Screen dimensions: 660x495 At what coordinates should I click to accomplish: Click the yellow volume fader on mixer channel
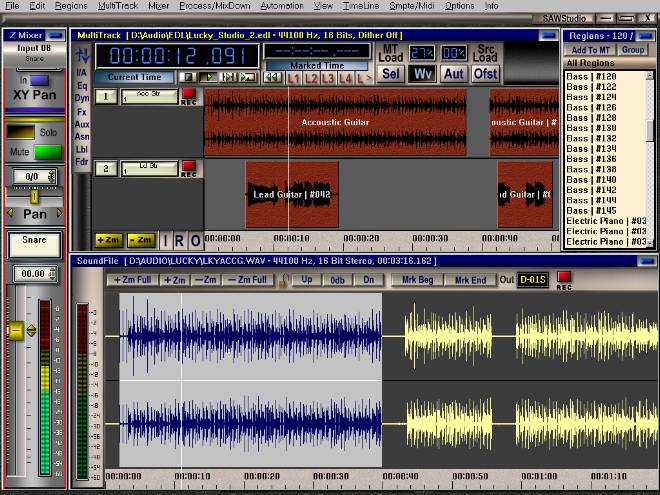16,330
